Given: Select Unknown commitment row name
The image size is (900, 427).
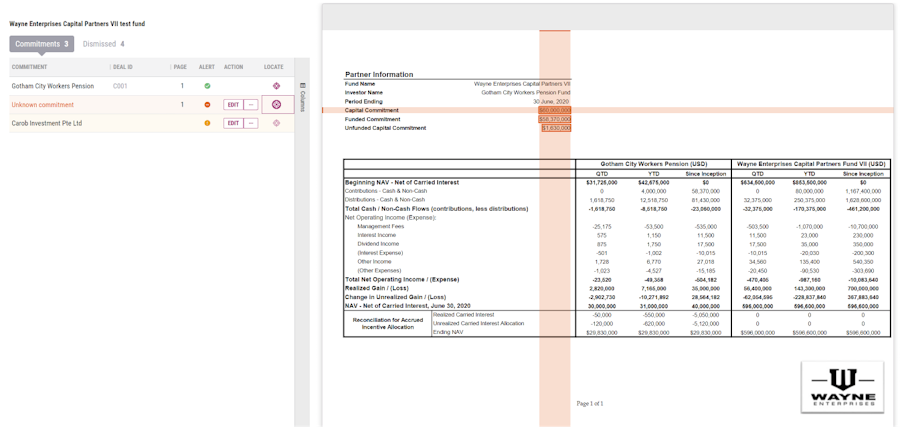Looking at the screenshot, I should (42, 104).
